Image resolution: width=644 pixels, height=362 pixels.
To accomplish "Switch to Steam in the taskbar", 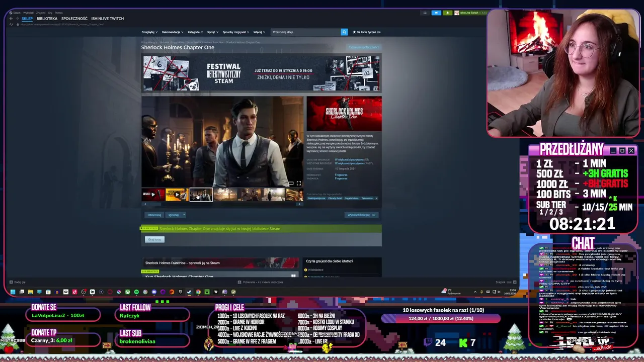I will pyautogui.click(x=189, y=292).
